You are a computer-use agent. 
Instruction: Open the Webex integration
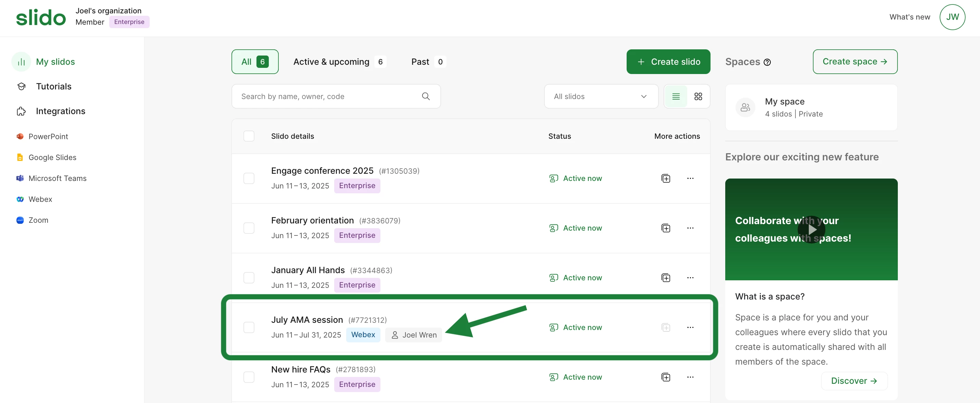point(40,199)
